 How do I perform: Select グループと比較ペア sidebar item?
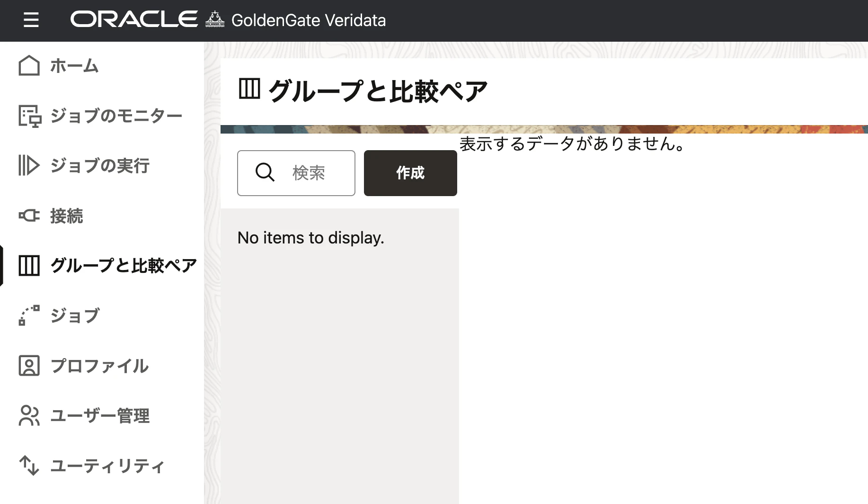(x=124, y=266)
